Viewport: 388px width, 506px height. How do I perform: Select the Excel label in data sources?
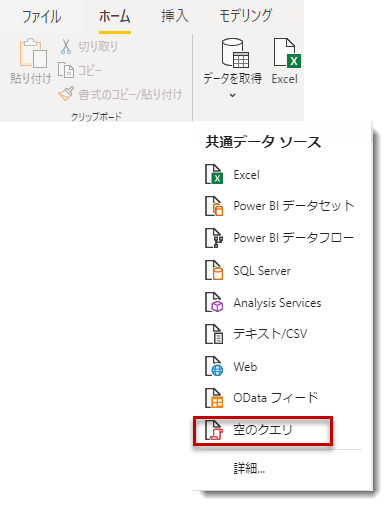tap(246, 175)
